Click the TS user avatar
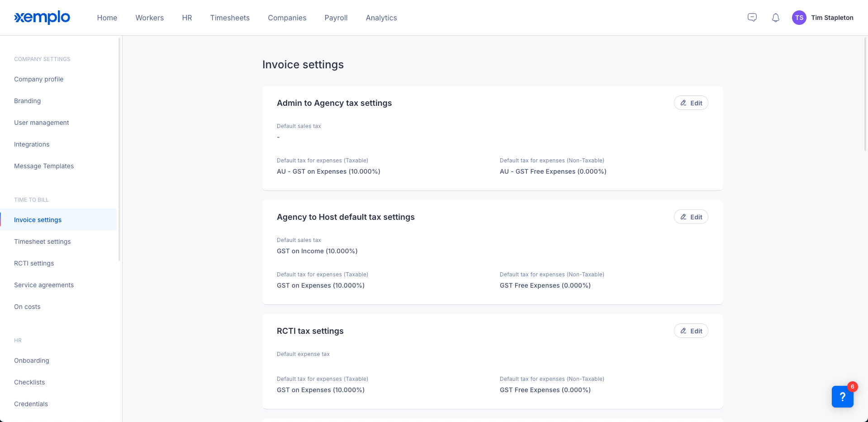 799,18
